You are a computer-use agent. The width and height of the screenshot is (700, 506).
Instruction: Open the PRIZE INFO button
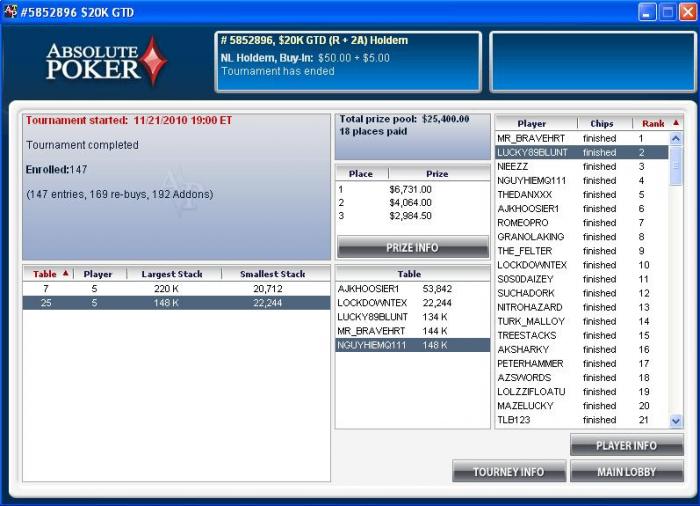pyautogui.click(x=412, y=247)
